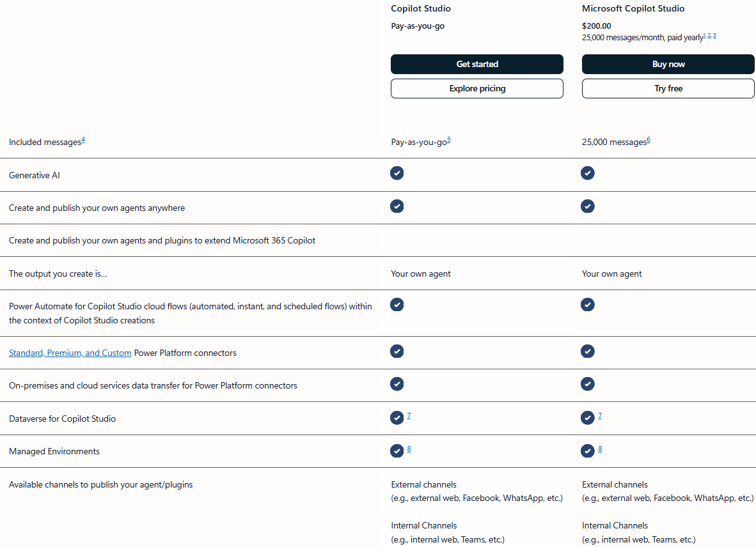Click the Managed Environments row label
Viewport: 756px width, 547px height.
tap(54, 452)
